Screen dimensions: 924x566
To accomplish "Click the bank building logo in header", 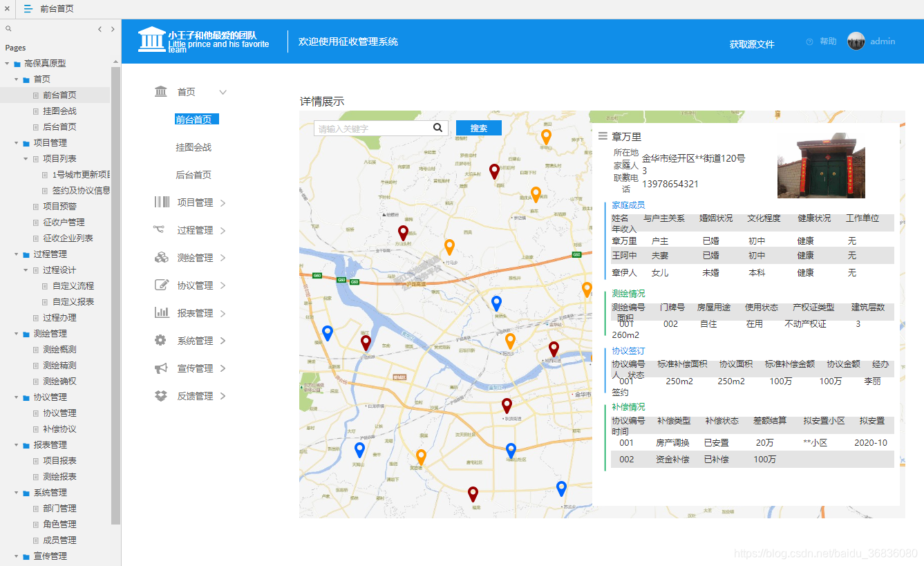I will [x=151, y=39].
